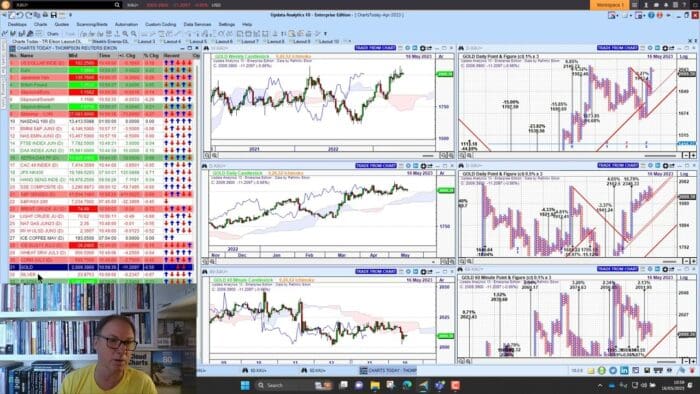Click Trade From Chart on weekly candlestick chart
Viewport: 700px width, 394px height.
pyautogui.click(x=375, y=48)
